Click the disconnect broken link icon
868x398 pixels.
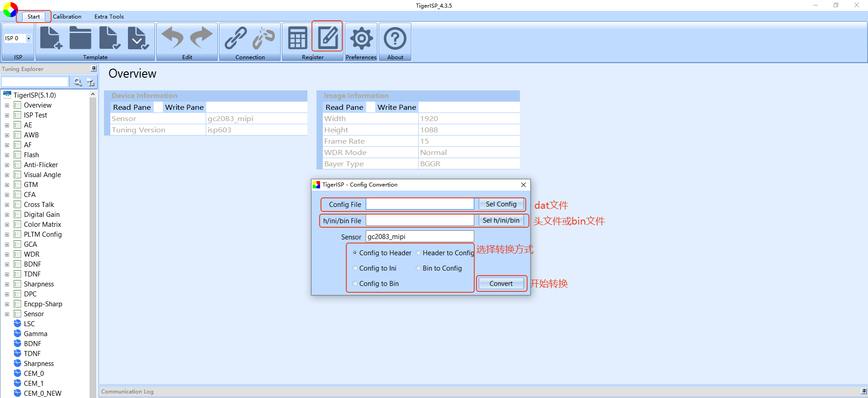tap(264, 38)
